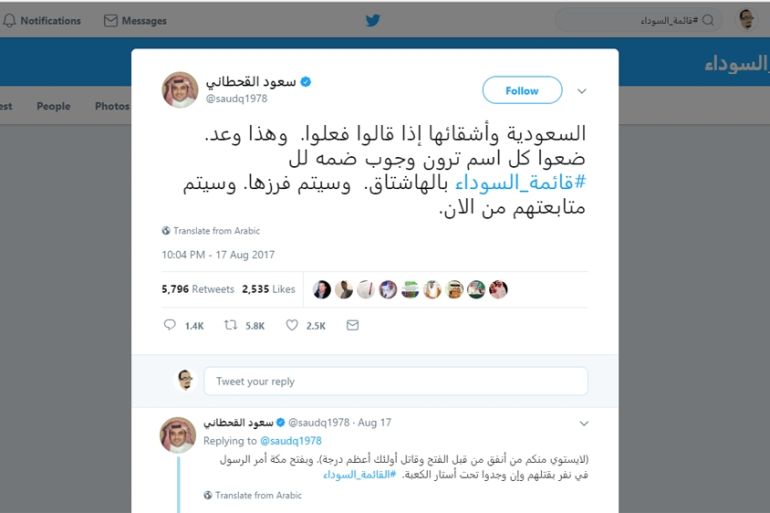
Task: Expand options chevron on the reply tweet
Action: tap(583, 423)
